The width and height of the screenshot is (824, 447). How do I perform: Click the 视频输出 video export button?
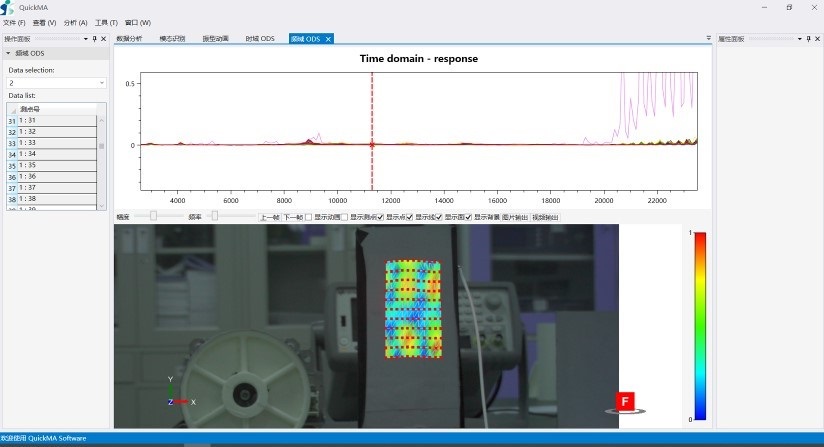545,217
